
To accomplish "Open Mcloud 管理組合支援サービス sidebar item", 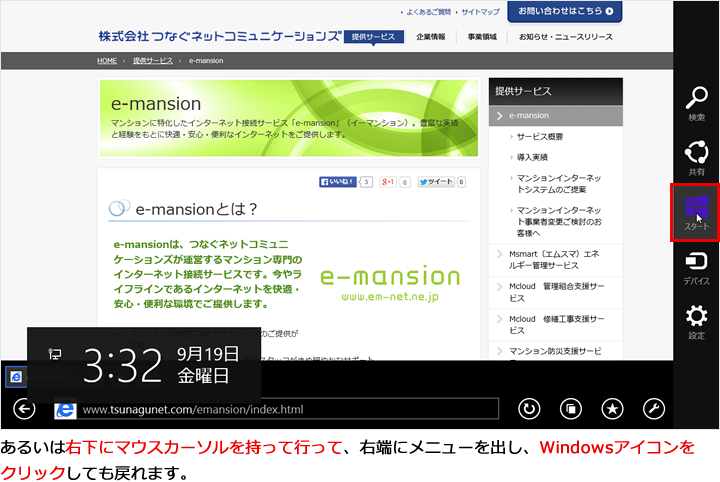I will pyautogui.click(x=556, y=292).
